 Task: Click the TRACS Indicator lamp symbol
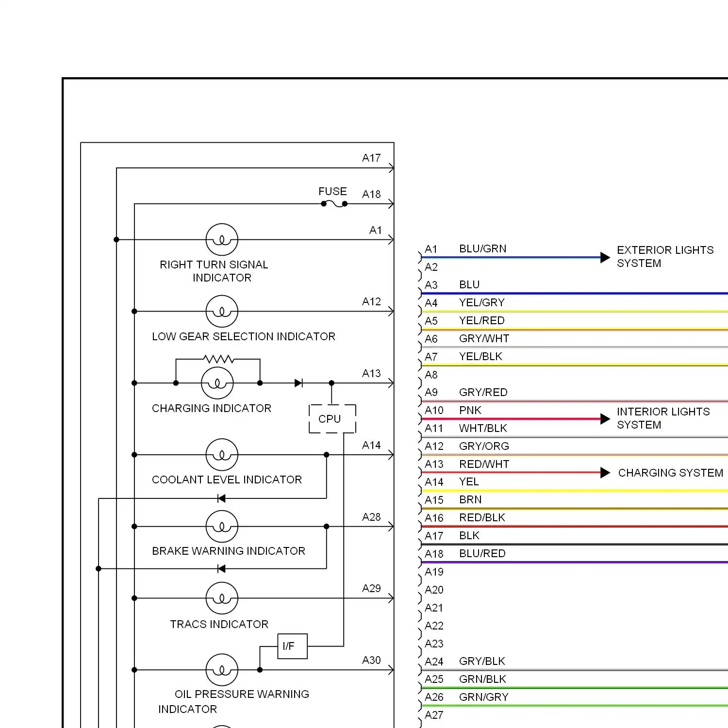(x=222, y=598)
